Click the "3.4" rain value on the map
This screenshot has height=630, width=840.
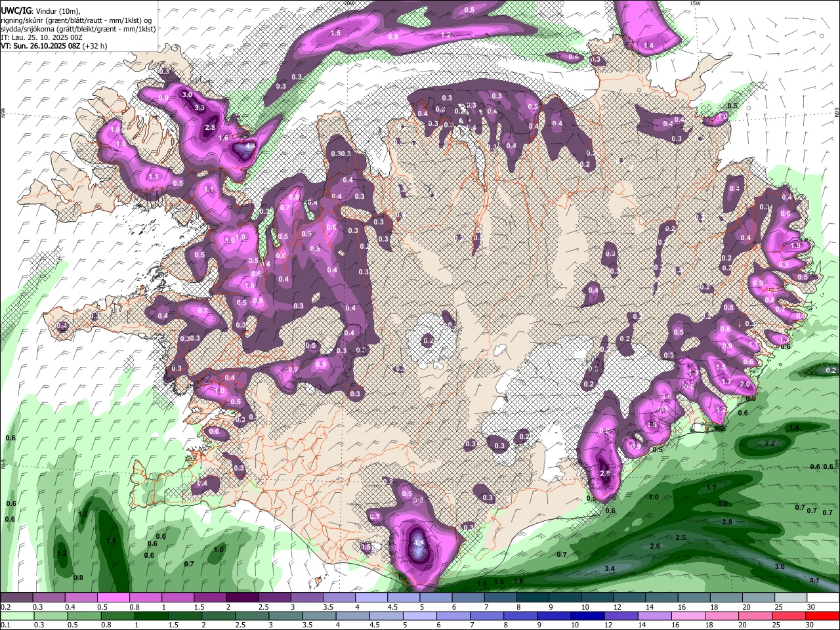[x=610, y=568]
